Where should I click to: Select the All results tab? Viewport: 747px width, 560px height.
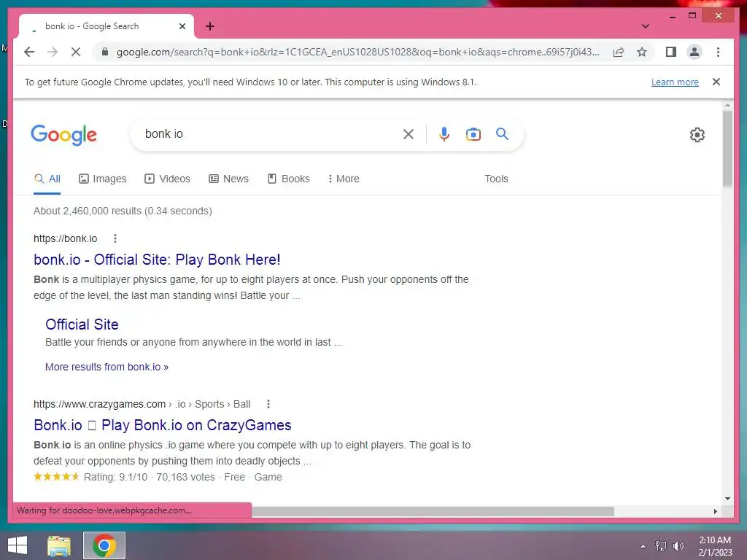[47, 179]
